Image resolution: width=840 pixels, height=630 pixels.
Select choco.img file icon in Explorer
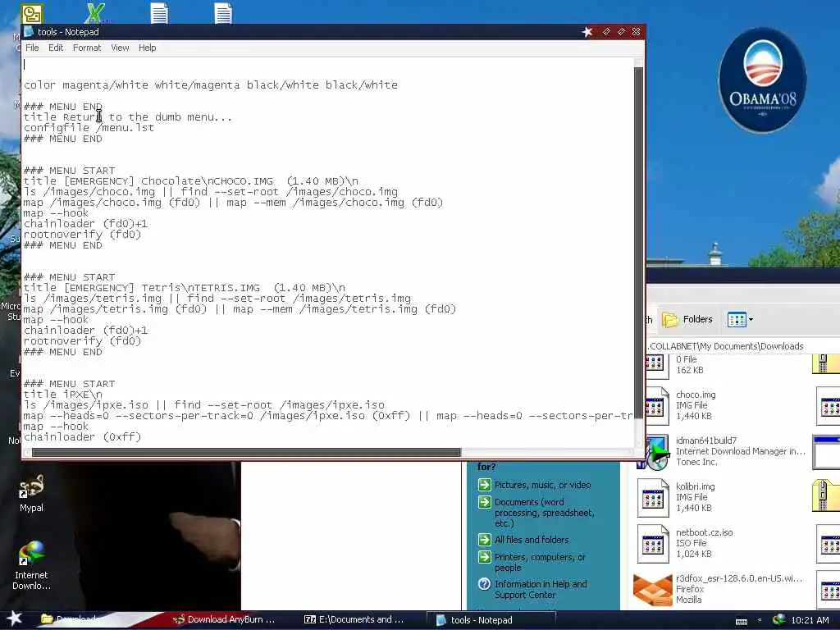pos(653,405)
